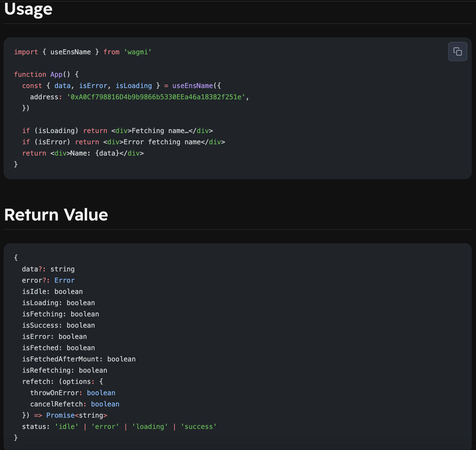The image size is (476, 450).
Task: Copy the Usage code snippet
Action: 457,51
